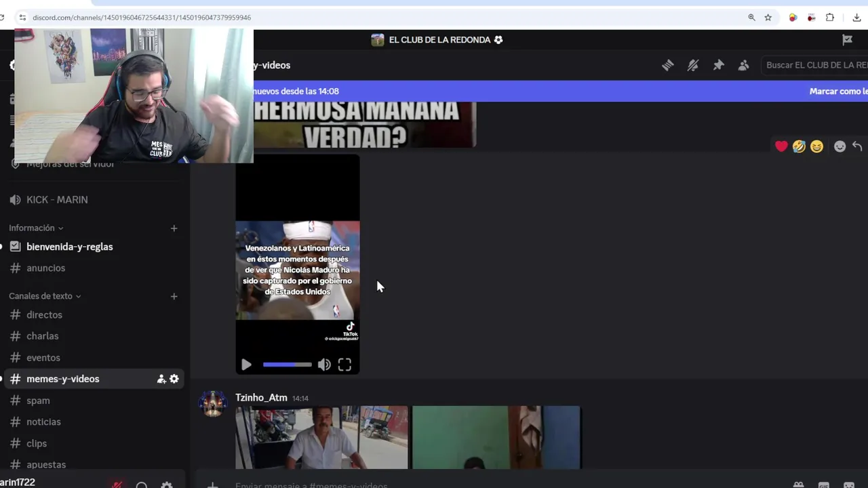This screenshot has width=868, height=488.
Task: Create channel in Información with plus
Action: (x=174, y=228)
